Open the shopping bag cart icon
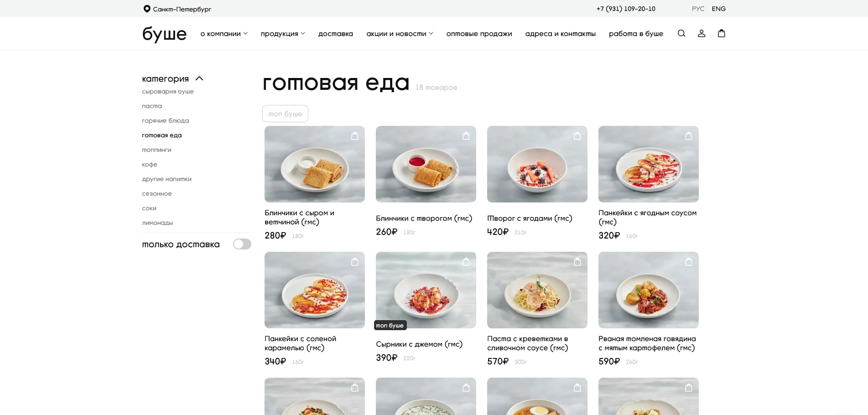This screenshot has width=868, height=415. (x=722, y=33)
